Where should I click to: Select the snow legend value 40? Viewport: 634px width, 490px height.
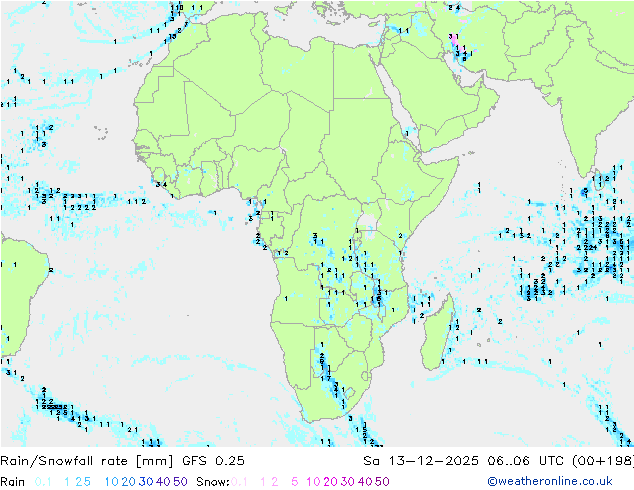pyautogui.click(x=365, y=482)
